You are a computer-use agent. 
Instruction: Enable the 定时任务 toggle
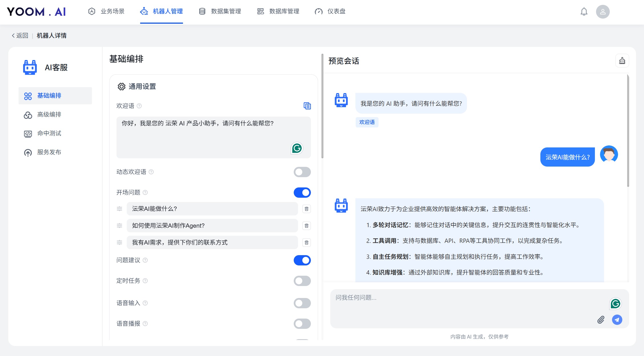coord(302,281)
